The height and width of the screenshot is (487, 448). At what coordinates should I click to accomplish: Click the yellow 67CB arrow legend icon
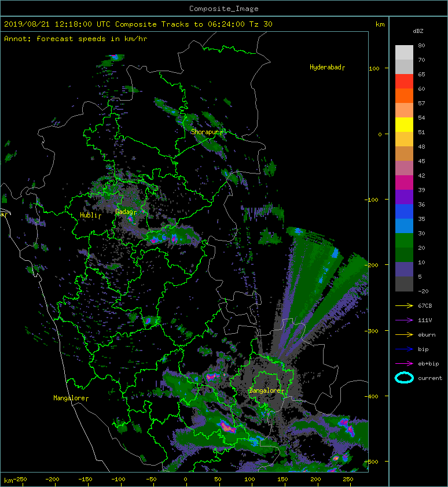[404, 306]
